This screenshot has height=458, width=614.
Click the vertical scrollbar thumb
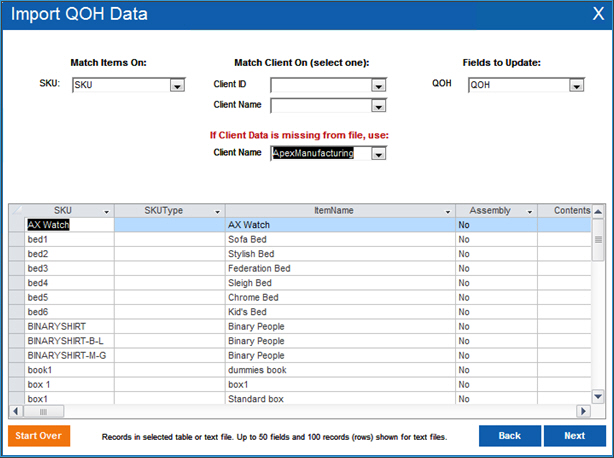point(598,240)
